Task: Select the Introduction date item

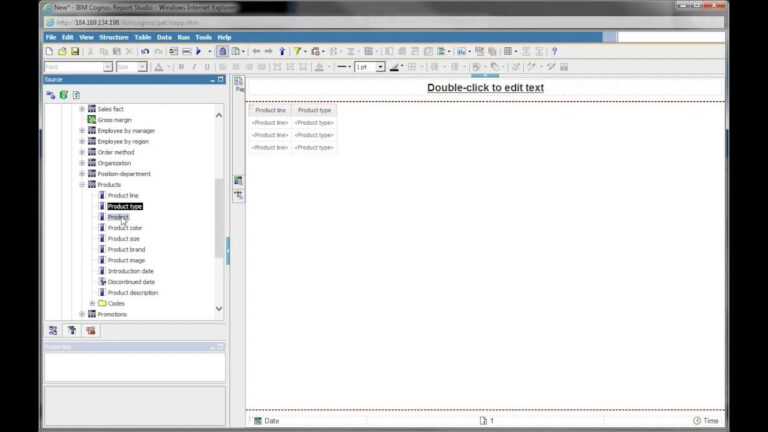Action: 131,271
